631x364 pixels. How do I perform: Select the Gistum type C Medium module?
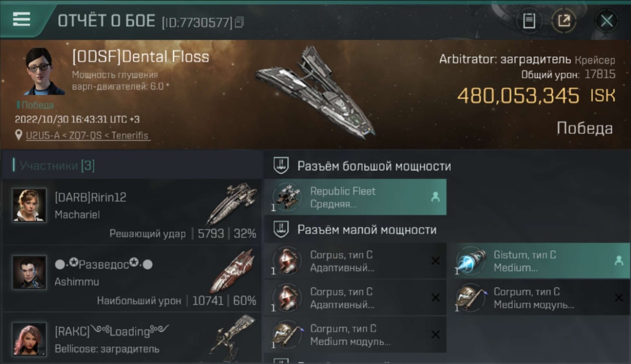click(538, 261)
